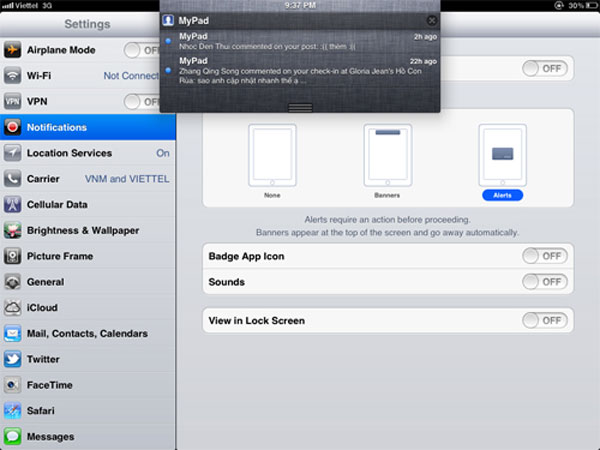600x450 pixels.
Task: Open Brightness & Wallpaper settings
Action: [x=88, y=230]
